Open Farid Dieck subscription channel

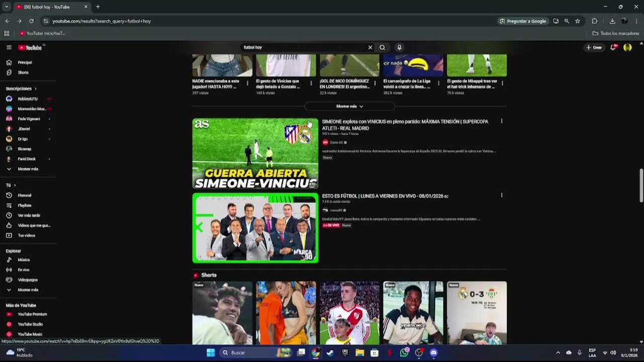tap(26, 159)
